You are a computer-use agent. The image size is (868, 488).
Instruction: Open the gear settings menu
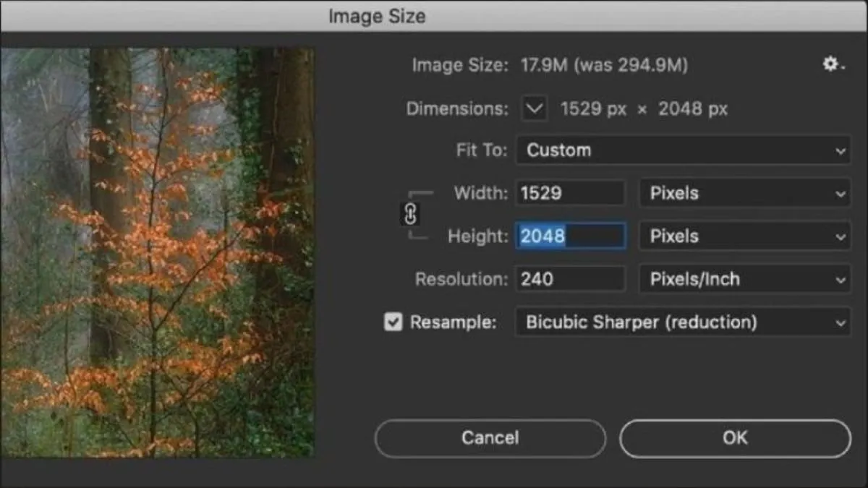pos(832,65)
